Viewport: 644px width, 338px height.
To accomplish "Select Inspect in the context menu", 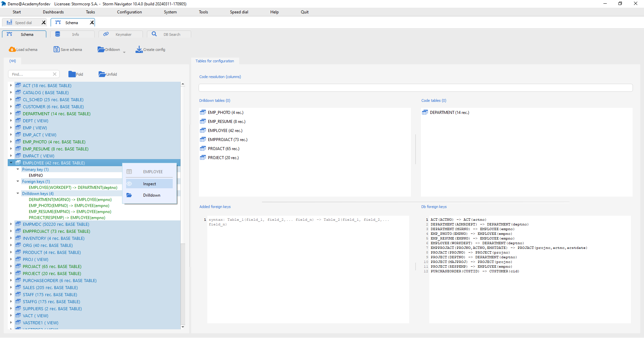I will click(x=150, y=184).
